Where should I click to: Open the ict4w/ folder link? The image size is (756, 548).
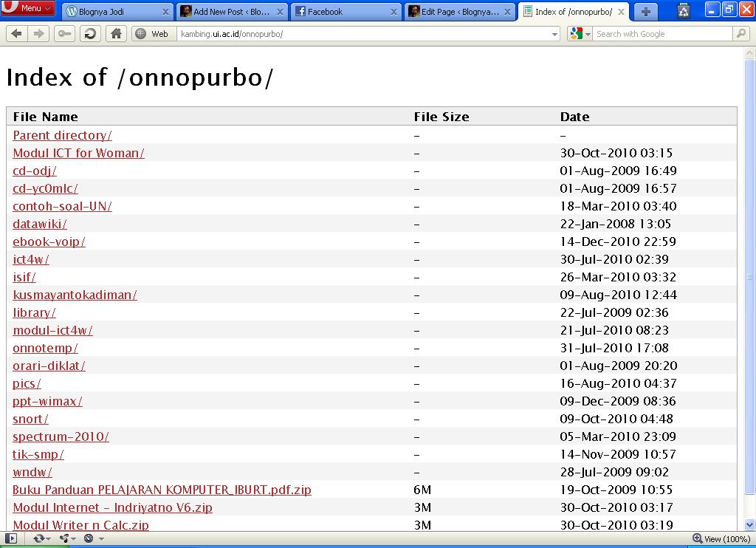click(x=31, y=259)
